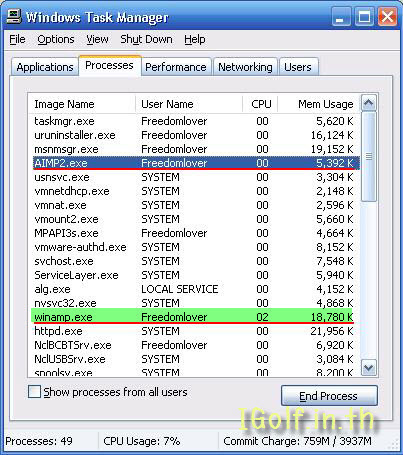Minimize the Task Manager window
The height and width of the screenshot is (455, 403).
coord(341,16)
